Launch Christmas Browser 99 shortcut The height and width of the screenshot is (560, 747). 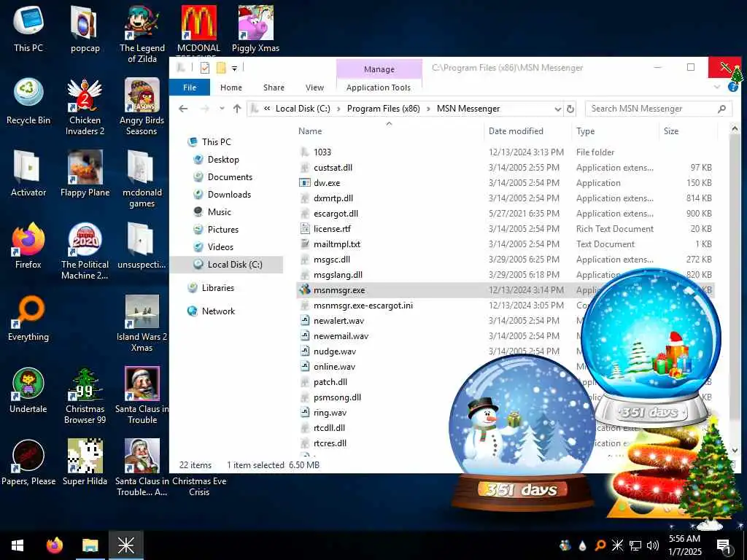pyautogui.click(x=85, y=396)
